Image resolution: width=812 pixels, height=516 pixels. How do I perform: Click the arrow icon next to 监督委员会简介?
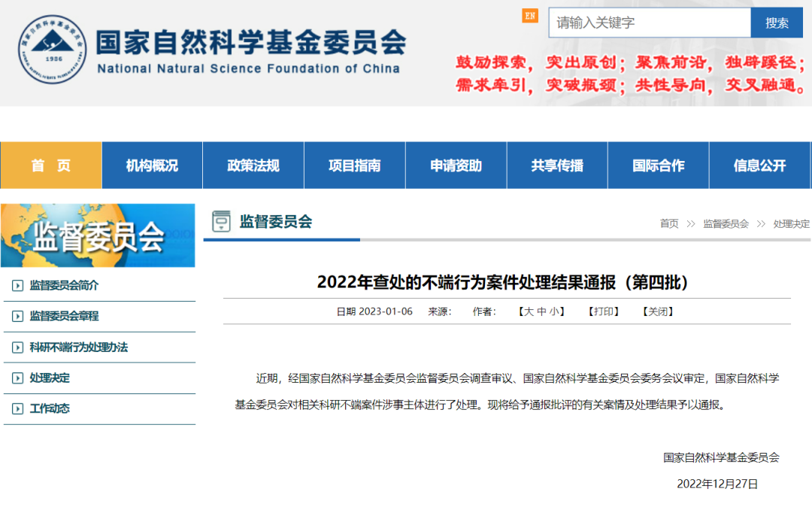[17, 286]
